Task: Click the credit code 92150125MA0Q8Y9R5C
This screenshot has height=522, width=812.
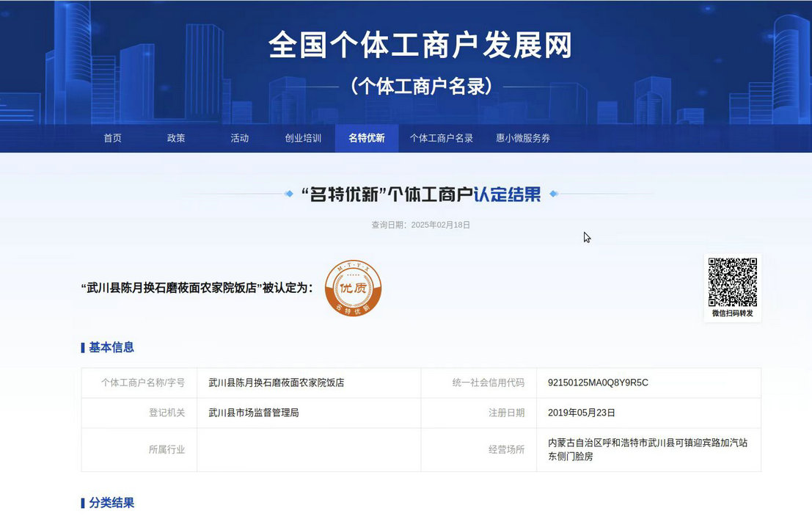Action: pyautogui.click(x=598, y=383)
